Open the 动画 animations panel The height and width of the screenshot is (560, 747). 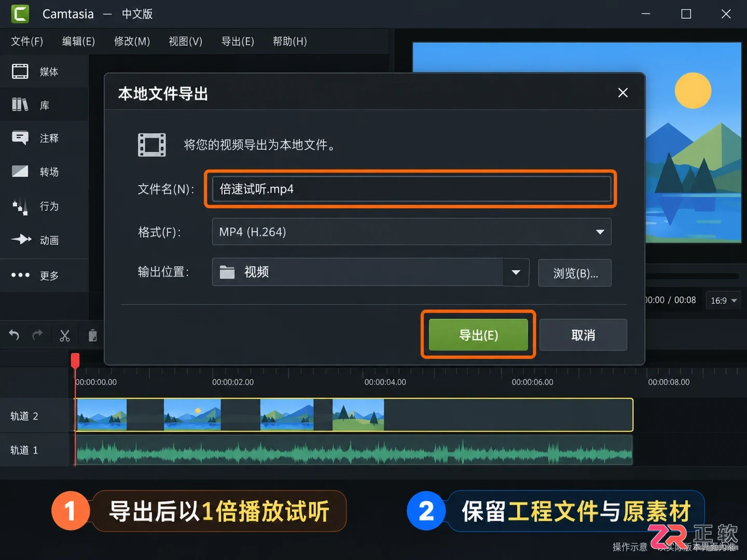[35, 240]
